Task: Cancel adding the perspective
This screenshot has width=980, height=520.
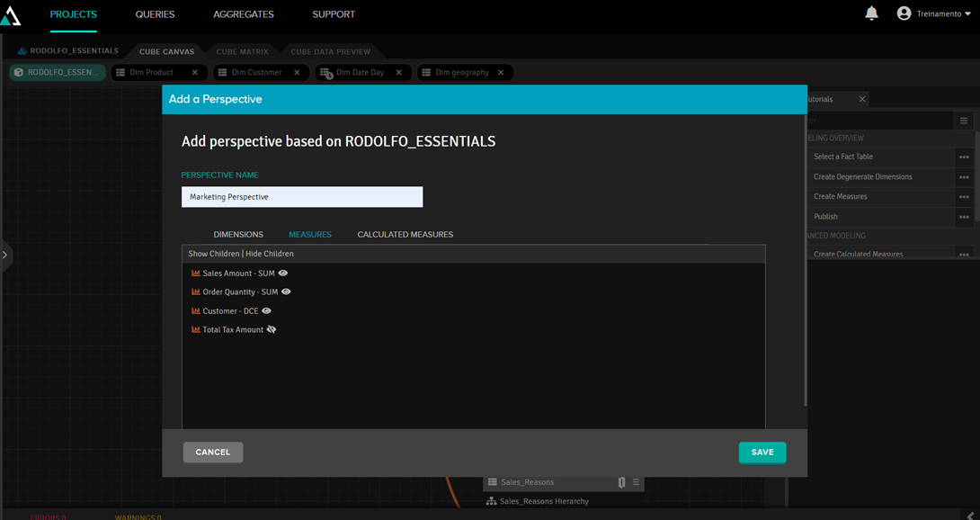Action: click(213, 453)
